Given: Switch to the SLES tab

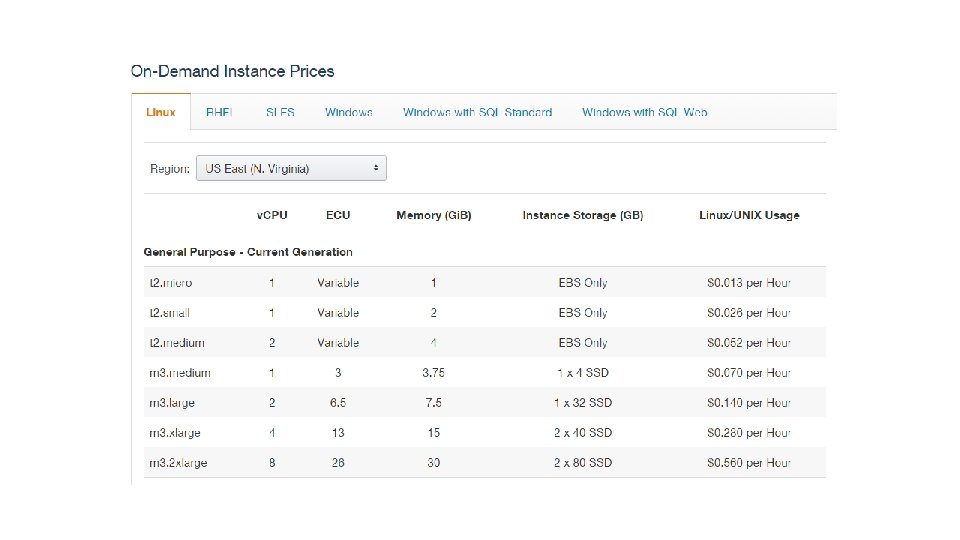Looking at the screenshot, I should pos(280,112).
